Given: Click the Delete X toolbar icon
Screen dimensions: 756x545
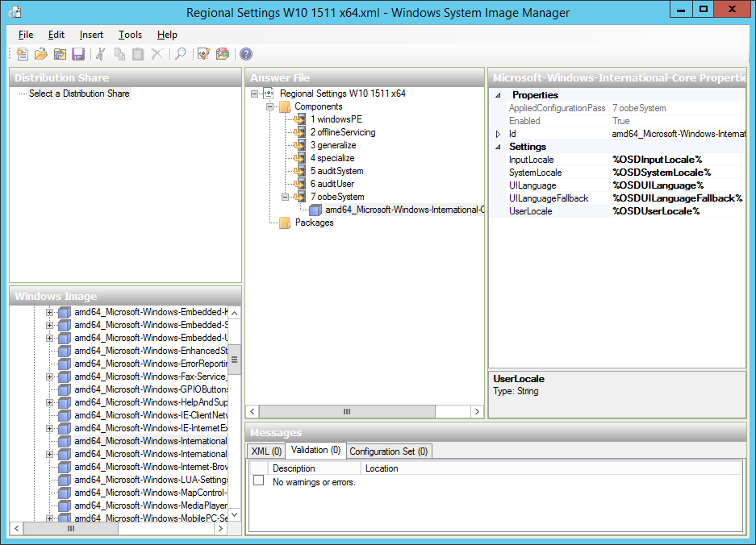Looking at the screenshot, I should pyautogui.click(x=157, y=54).
